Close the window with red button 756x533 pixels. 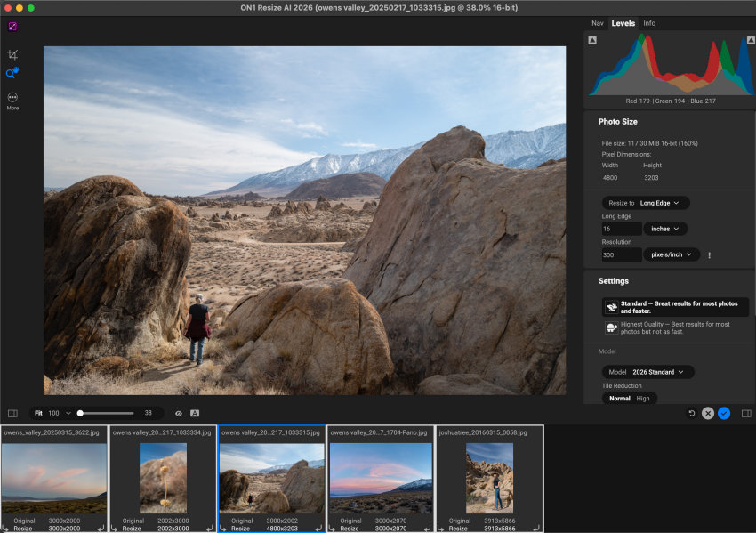click(x=8, y=8)
